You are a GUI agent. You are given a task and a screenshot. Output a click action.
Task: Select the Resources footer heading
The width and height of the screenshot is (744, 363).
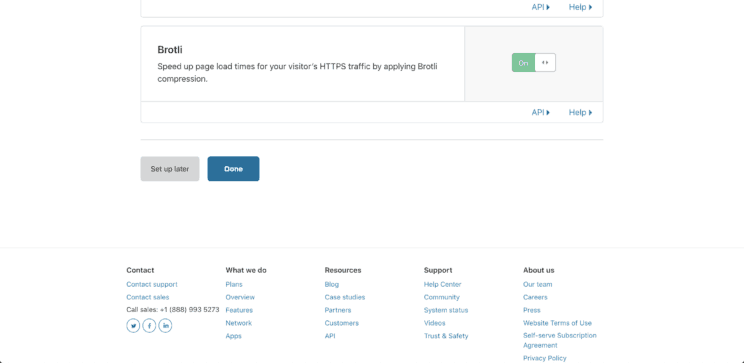click(x=343, y=270)
